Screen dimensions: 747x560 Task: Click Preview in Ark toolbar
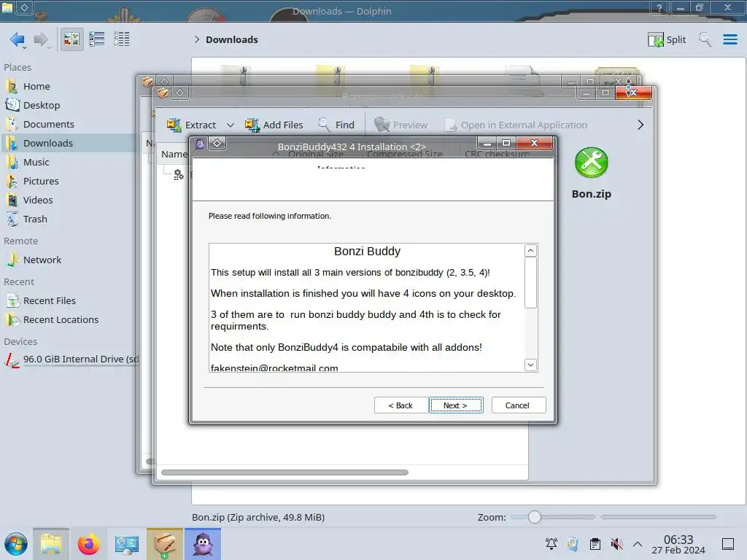pyautogui.click(x=400, y=125)
